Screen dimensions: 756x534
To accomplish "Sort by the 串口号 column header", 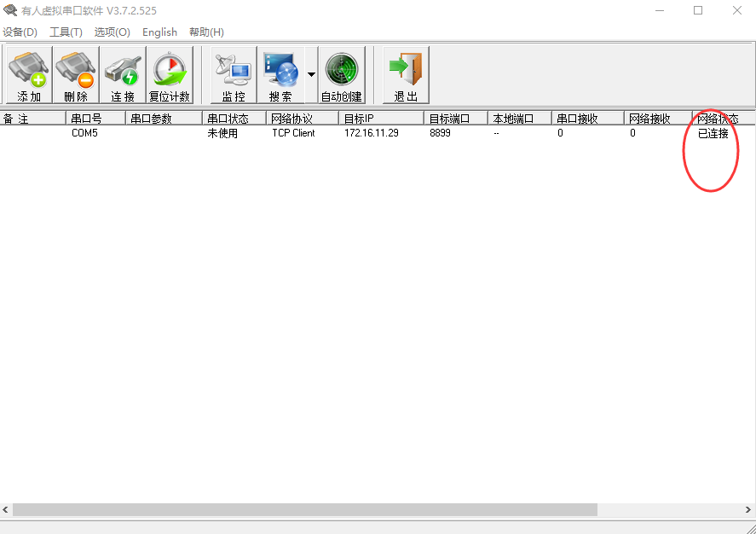I will (95, 119).
